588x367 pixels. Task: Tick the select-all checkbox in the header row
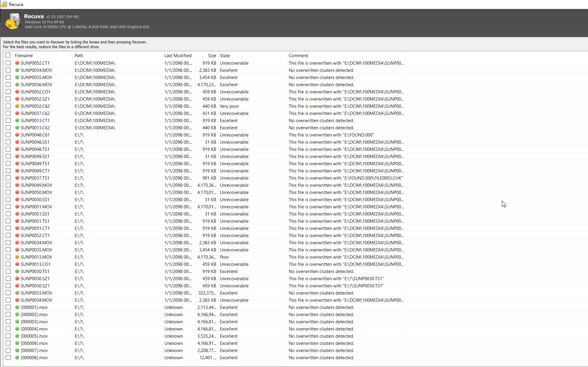(x=8, y=55)
